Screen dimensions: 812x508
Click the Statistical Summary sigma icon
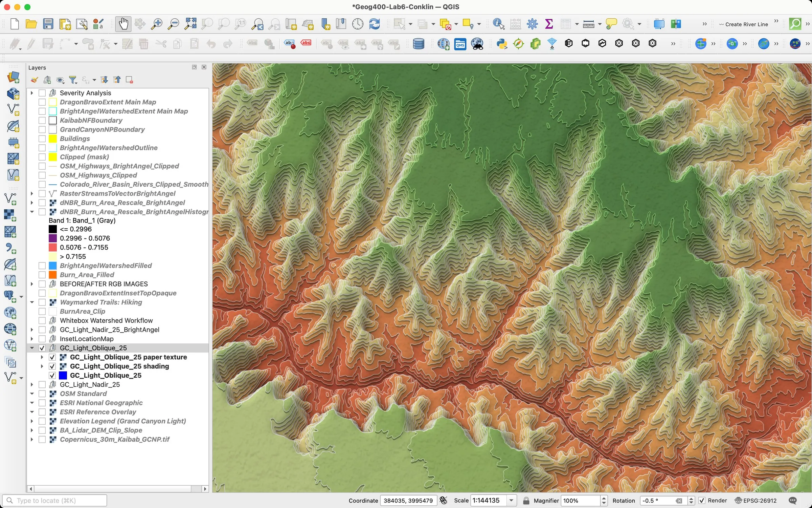(x=549, y=24)
